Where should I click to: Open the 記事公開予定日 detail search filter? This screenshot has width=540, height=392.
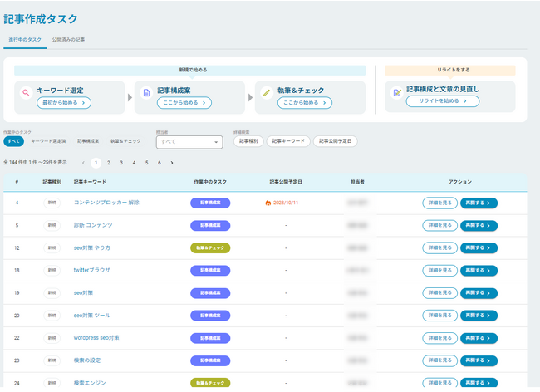coord(335,141)
